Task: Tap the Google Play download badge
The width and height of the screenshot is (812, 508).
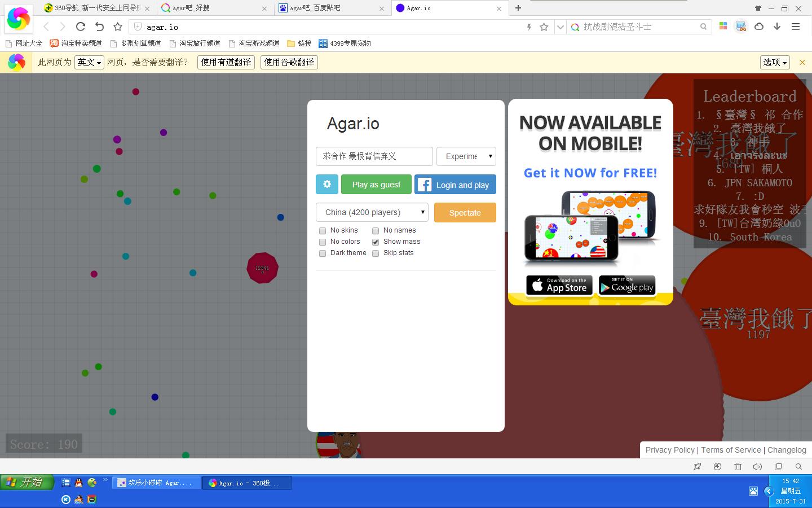Action: tap(627, 286)
